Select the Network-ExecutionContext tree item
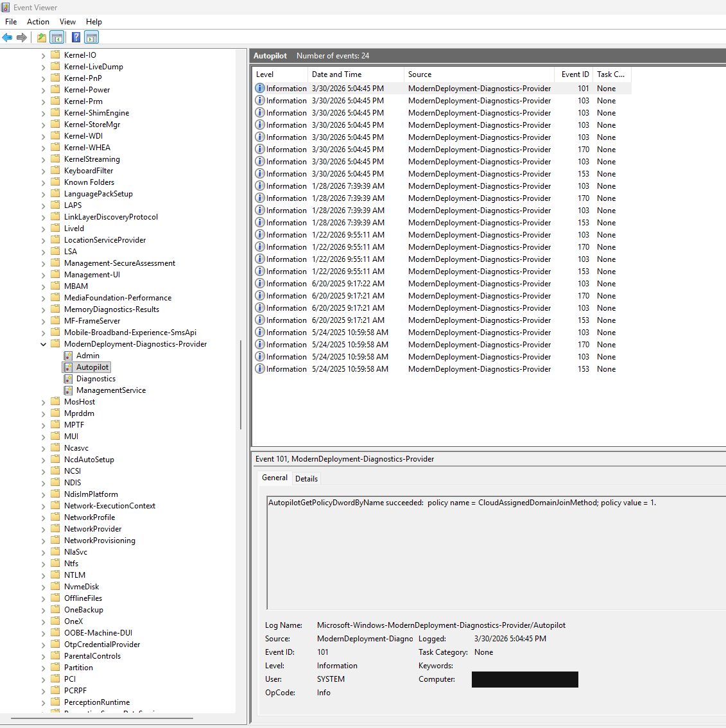This screenshot has height=728, width=726. (x=110, y=506)
